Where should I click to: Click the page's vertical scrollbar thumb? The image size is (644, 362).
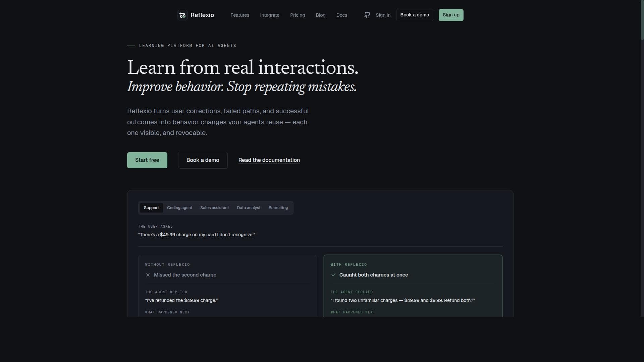click(x=642, y=20)
